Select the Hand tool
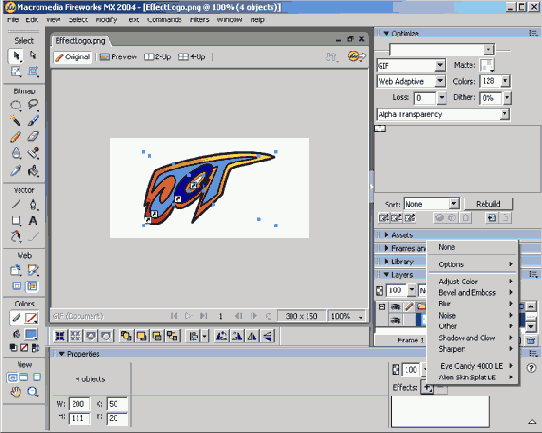542x433 pixels. (16, 392)
